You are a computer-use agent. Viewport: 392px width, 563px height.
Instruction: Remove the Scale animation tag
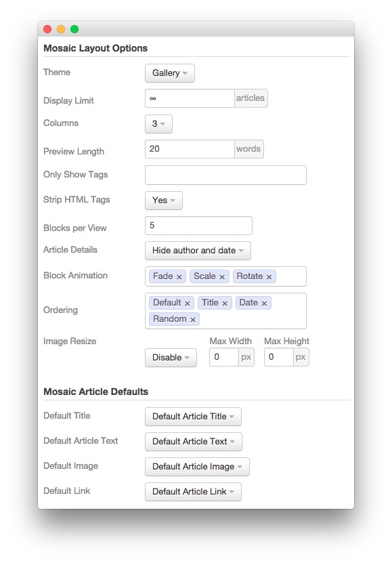222,277
